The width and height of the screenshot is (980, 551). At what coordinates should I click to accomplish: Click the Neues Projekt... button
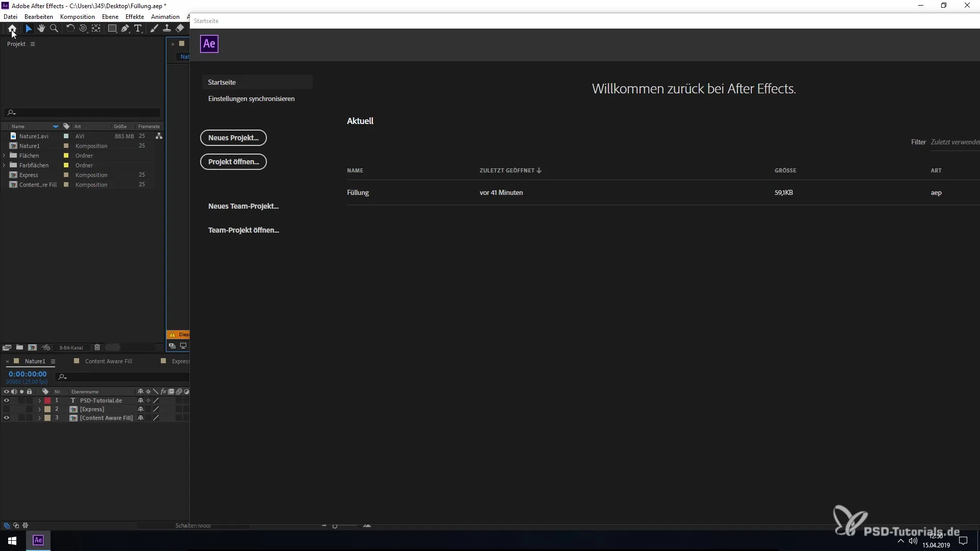pyautogui.click(x=233, y=138)
